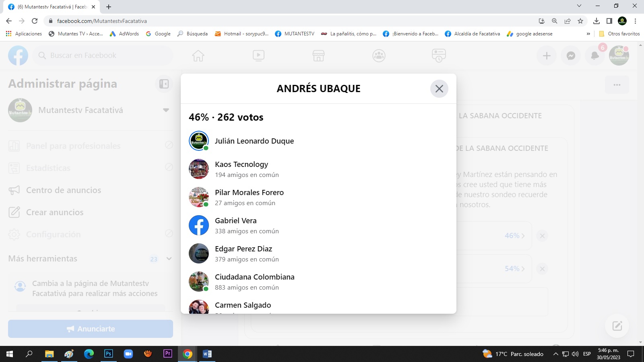The height and width of the screenshot is (362, 644).
Task: Open the Groups icon in top navigation
Action: pos(379,56)
